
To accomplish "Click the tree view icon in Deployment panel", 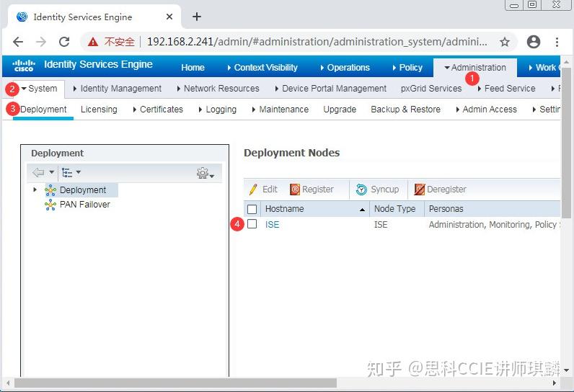I will click(x=67, y=172).
